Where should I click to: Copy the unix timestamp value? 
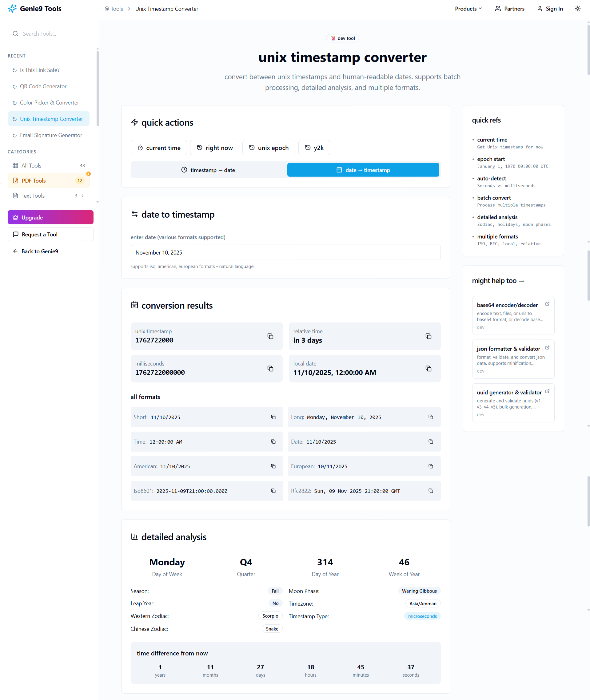[x=270, y=336]
